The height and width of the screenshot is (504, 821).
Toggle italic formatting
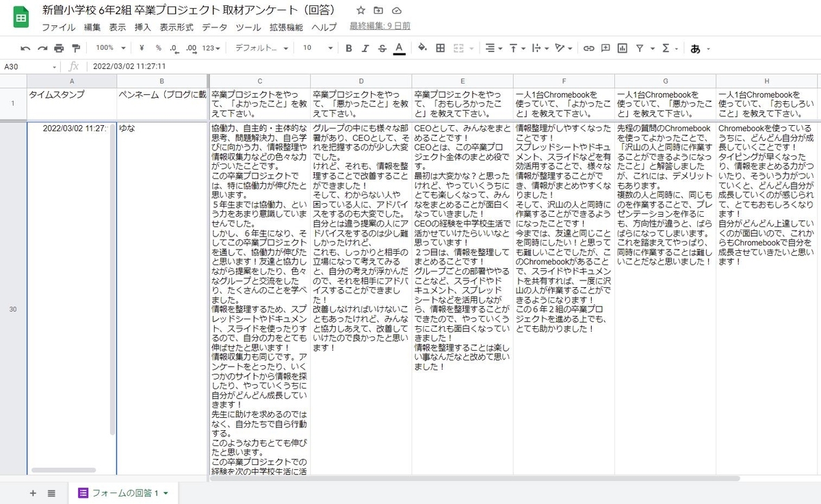point(365,48)
